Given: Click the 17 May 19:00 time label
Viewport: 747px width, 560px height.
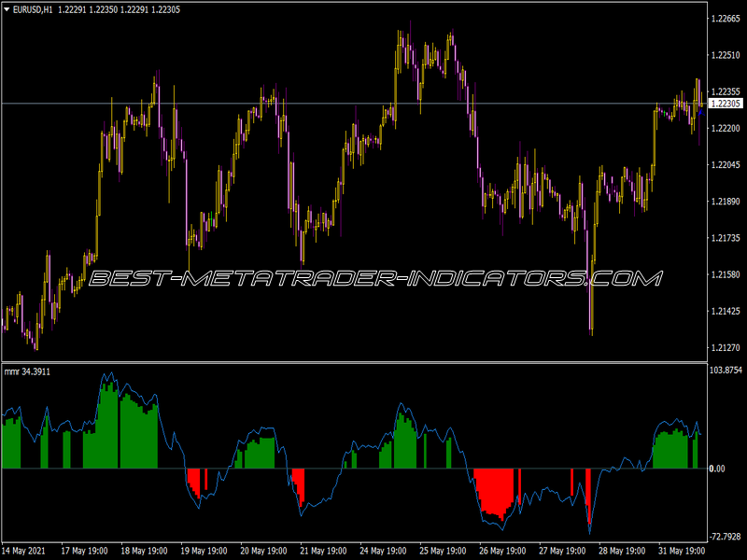Looking at the screenshot, I should tap(84, 551).
